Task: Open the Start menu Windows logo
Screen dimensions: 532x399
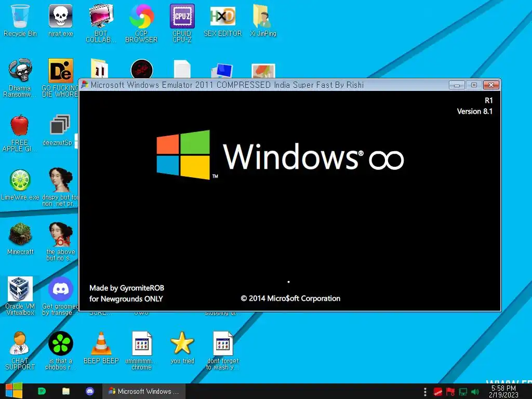Action: (14, 391)
